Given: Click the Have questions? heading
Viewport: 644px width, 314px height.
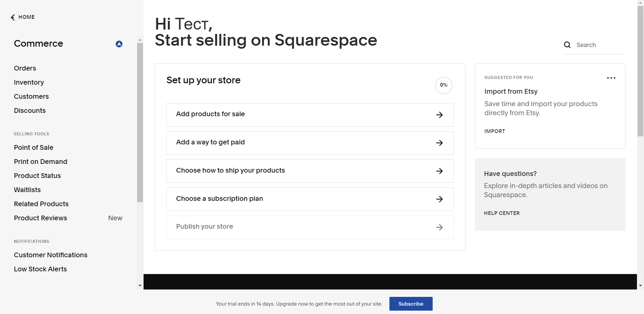Looking at the screenshot, I should point(510,174).
